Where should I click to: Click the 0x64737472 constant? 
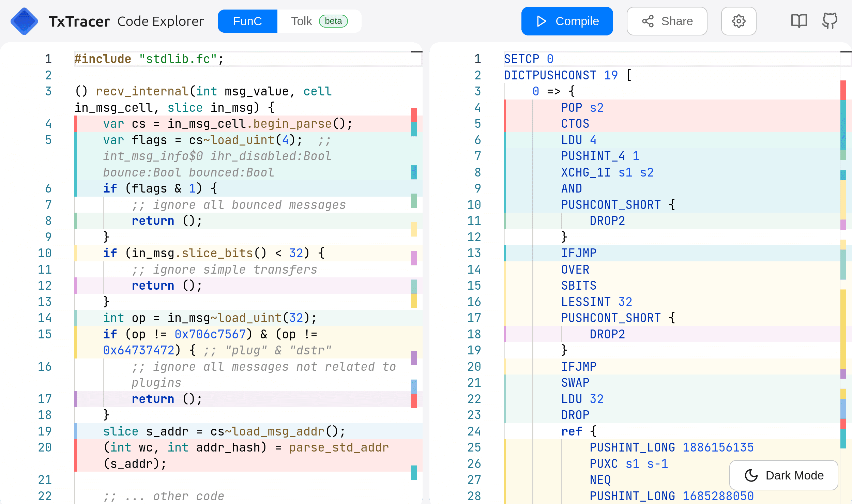point(139,350)
